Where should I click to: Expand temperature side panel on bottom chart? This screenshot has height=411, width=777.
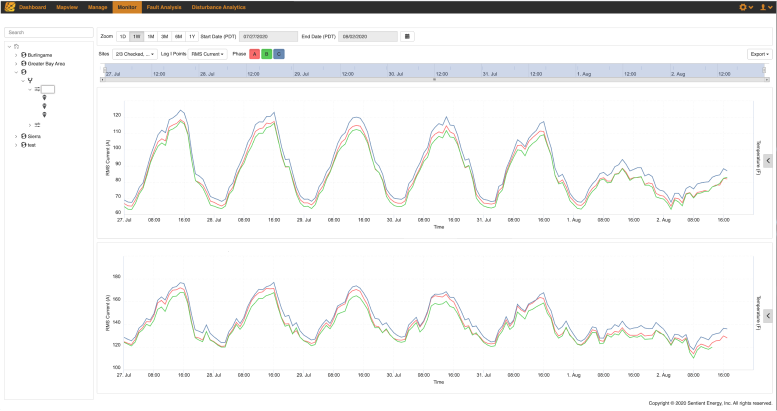pyautogui.click(x=768, y=316)
